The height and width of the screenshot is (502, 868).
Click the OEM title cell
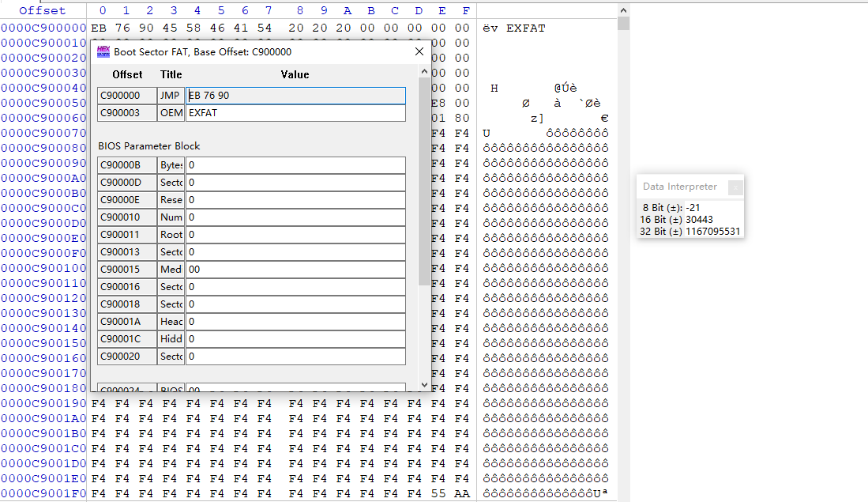[171, 112]
